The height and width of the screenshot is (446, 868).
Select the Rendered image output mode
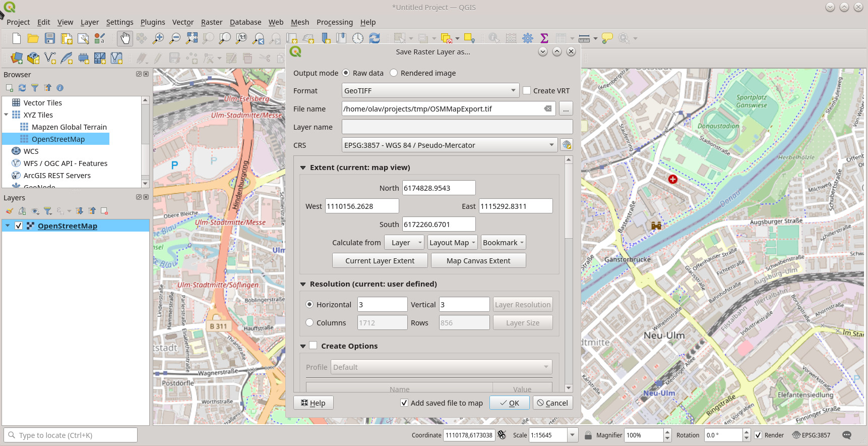click(x=394, y=73)
